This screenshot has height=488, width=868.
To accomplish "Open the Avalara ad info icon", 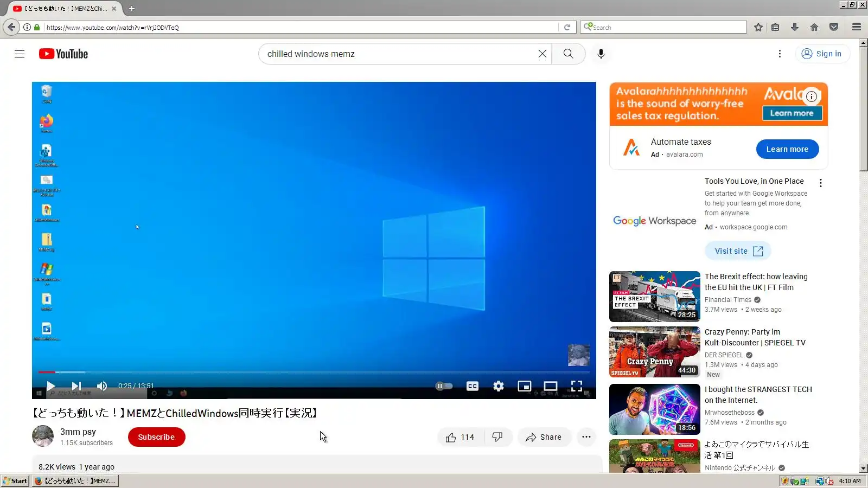I will coord(812,97).
